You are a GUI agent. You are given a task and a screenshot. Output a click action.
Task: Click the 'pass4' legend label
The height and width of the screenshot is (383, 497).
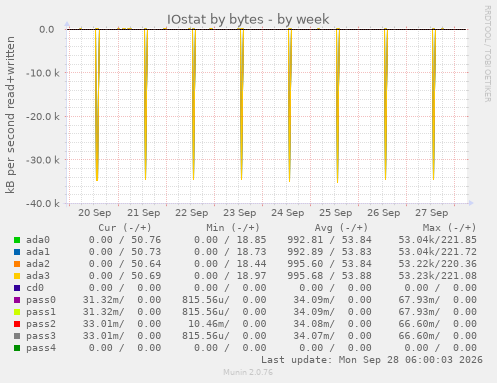(x=41, y=348)
